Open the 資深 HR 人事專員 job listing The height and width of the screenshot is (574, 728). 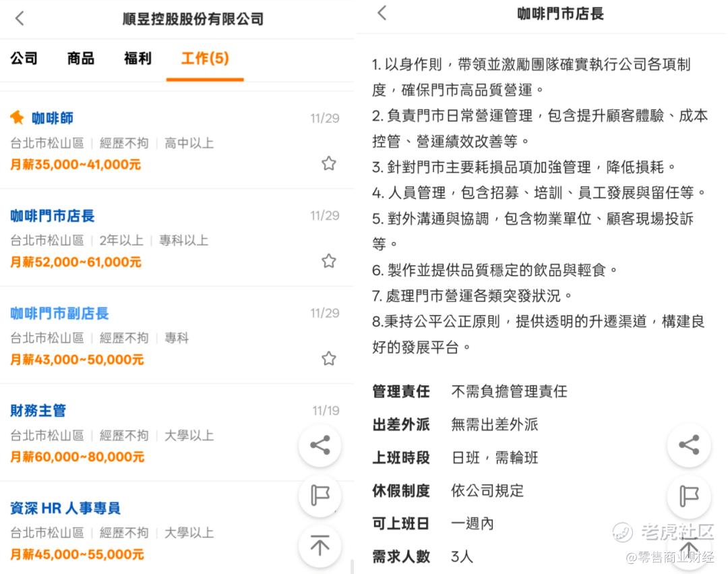(x=65, y=508)
